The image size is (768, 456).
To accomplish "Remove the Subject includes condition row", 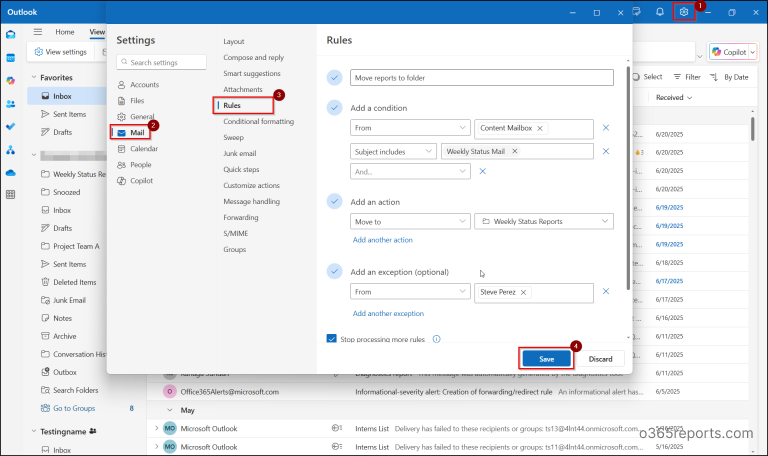I will pos(606,151).
